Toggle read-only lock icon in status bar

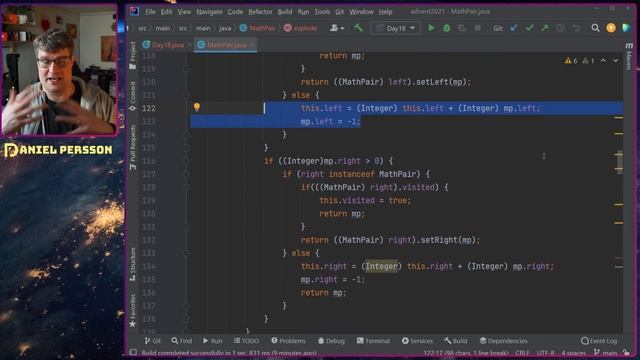[626, 353]
